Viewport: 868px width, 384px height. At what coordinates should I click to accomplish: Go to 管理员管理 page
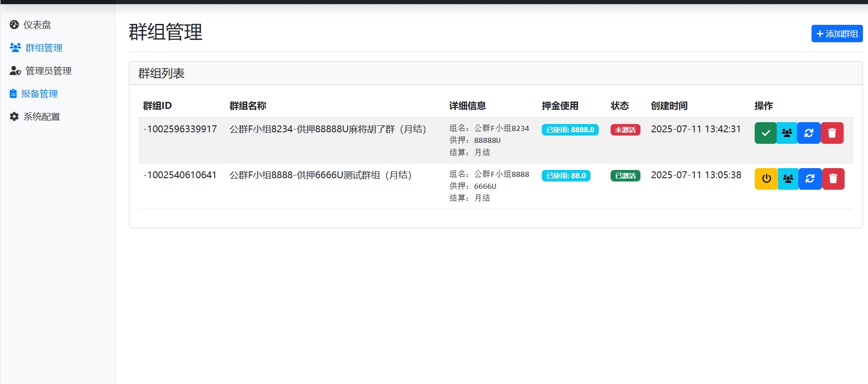pos(48,71)
